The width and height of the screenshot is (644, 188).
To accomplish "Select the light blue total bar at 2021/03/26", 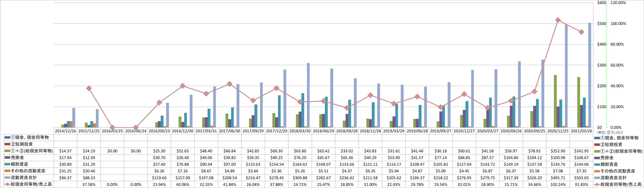I will (x=590, y=75).
